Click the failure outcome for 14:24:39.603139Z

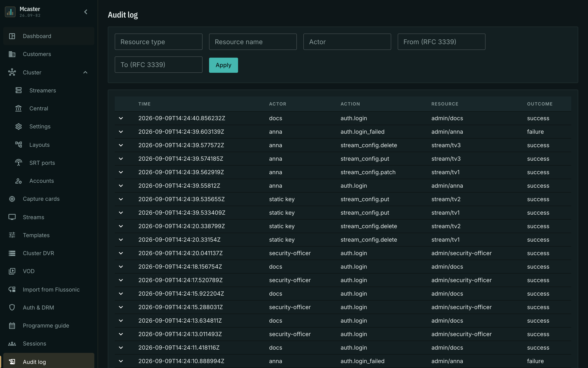(x=535, y=132)
